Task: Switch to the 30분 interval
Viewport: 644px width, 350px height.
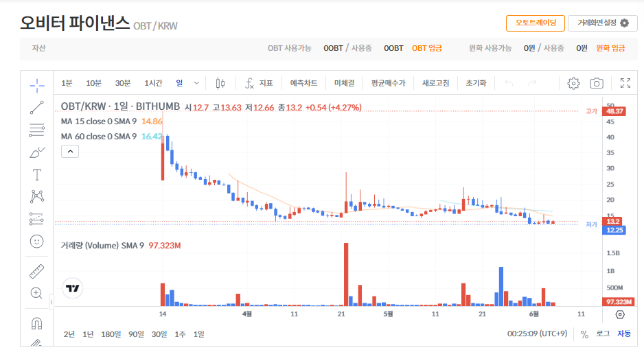Action: pos(122,83)
